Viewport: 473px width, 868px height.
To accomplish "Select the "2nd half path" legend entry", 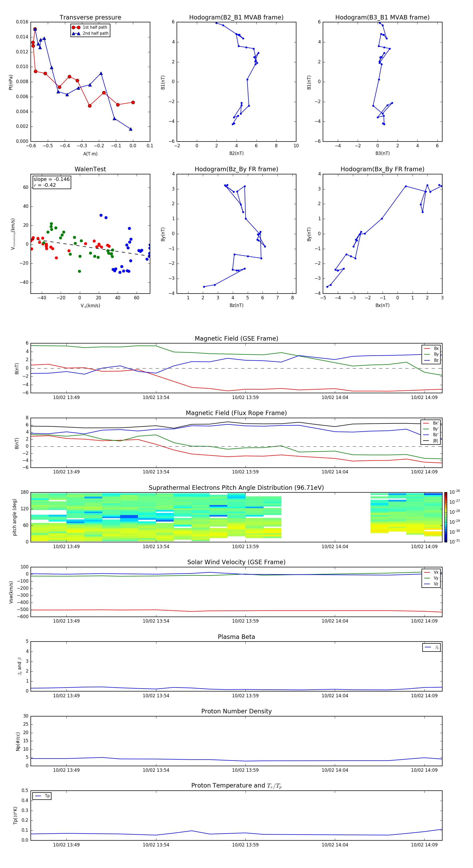I will click(90, 33).
